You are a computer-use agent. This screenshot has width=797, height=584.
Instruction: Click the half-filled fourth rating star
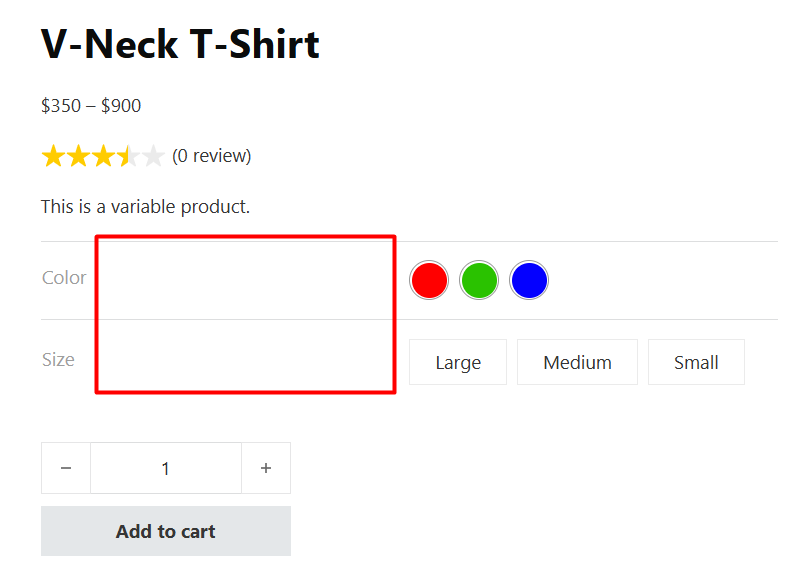[x=128, y=156]
